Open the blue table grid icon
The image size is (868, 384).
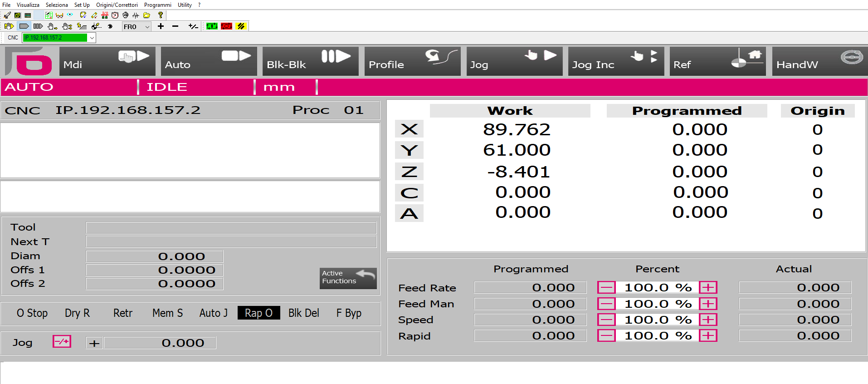[28, 15]
